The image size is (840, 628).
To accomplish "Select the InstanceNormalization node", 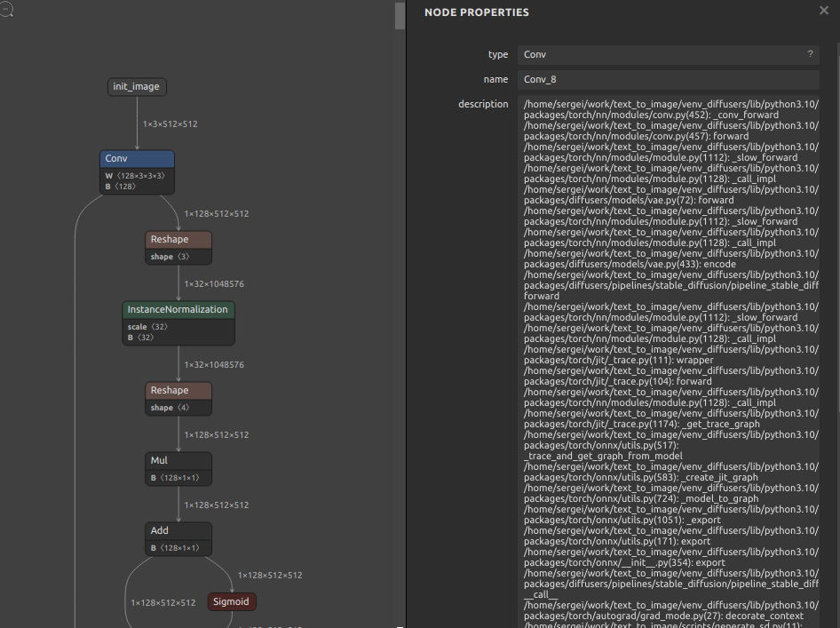I will (178, 323).
